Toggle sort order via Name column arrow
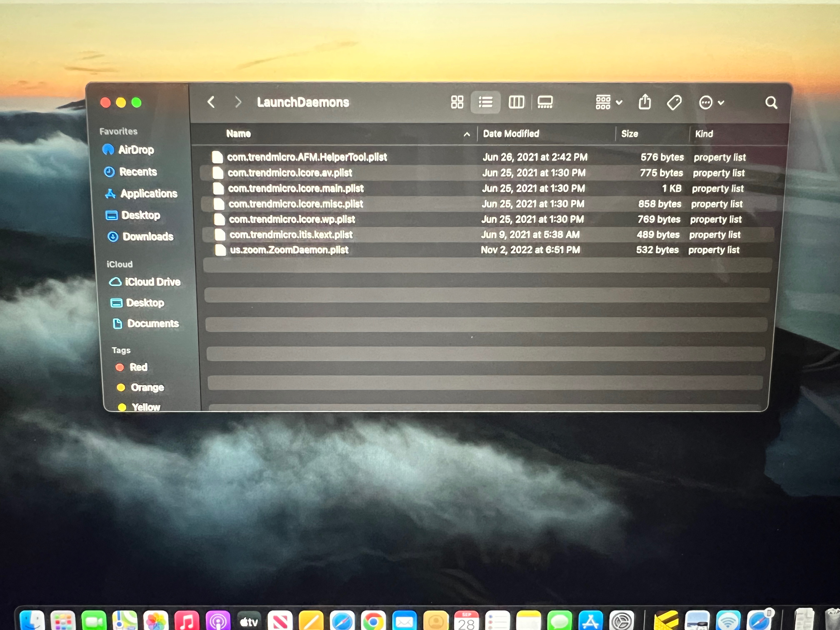This screenshot has width=840, height=630. click(467, 134)
